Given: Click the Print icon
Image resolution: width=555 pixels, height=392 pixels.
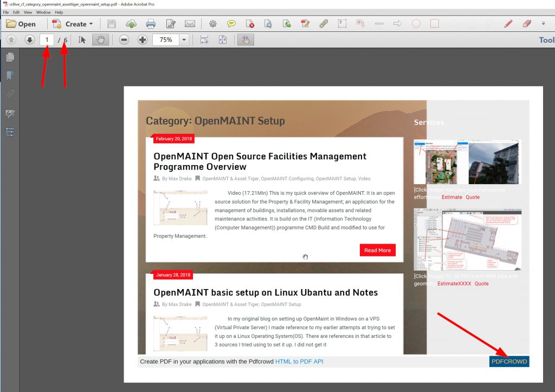Looking at the screenshot, I should [151, 24].
